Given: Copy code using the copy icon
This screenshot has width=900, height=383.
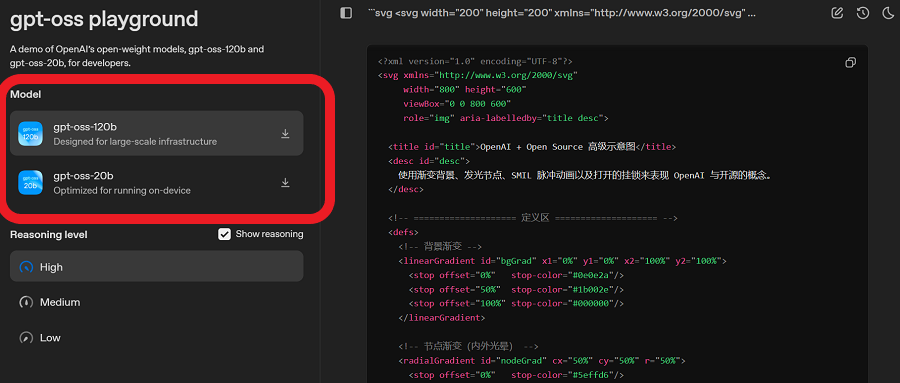Looking at the screenshot, I should click(x=851, y=63).
